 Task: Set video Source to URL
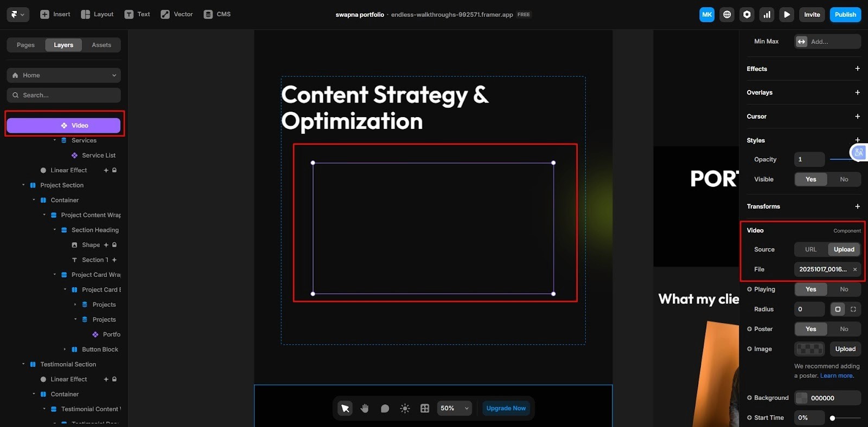(810, 249)
